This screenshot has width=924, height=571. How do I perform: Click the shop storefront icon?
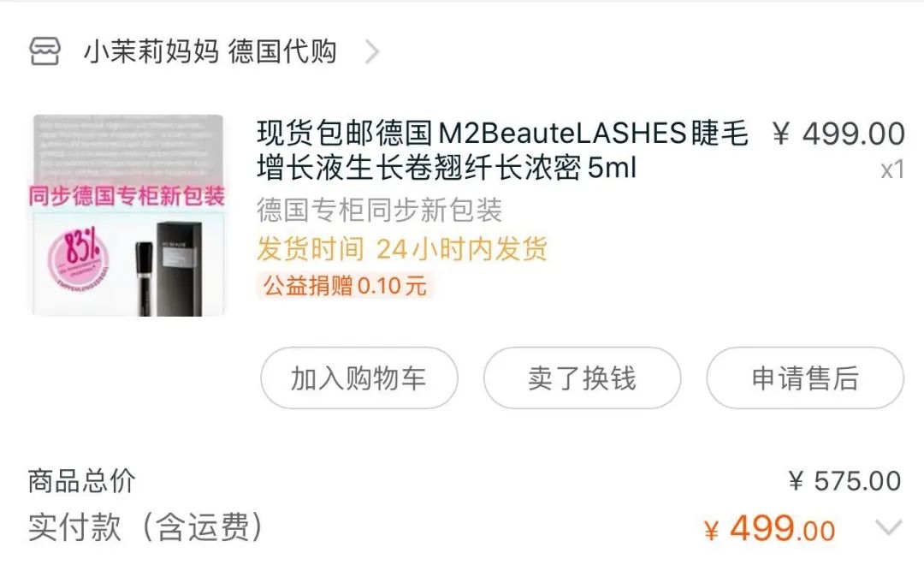click(44, 51)
